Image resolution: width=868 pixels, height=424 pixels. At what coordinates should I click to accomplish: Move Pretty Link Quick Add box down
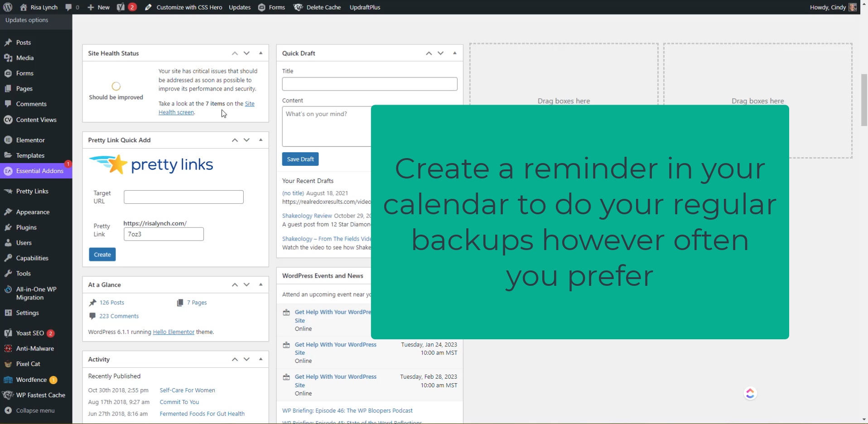coord(246,140)
